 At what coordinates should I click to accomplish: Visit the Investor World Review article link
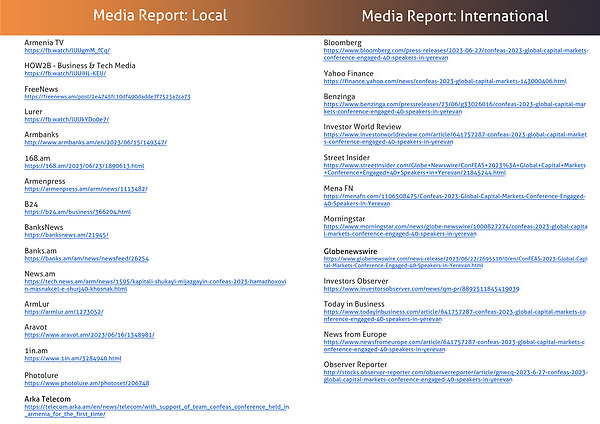(x=455, y=138)
